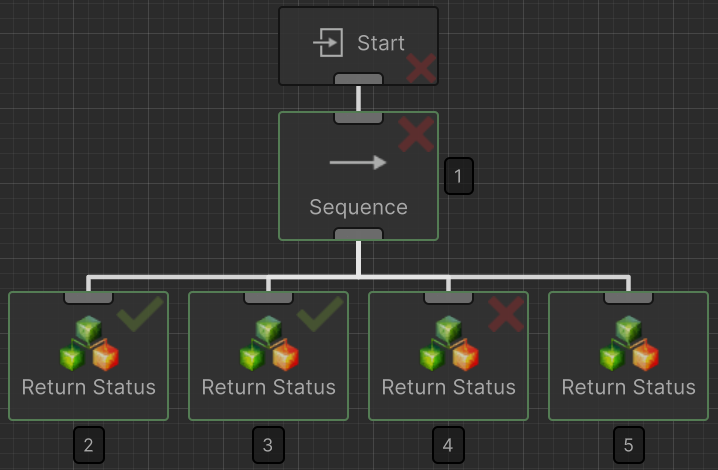The height and width of the screenshot is (470, 718).
Task: Select the Sequence label text
Action: (358, 208)
